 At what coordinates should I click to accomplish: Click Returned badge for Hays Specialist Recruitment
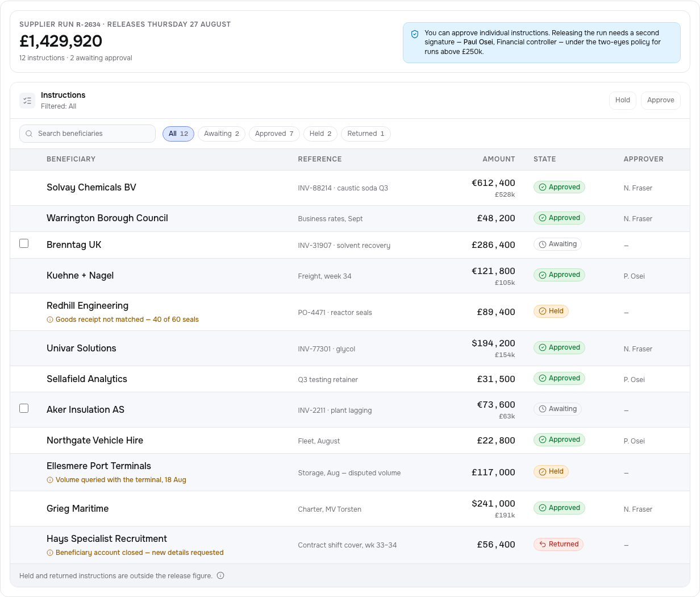(x=559, y=544)
